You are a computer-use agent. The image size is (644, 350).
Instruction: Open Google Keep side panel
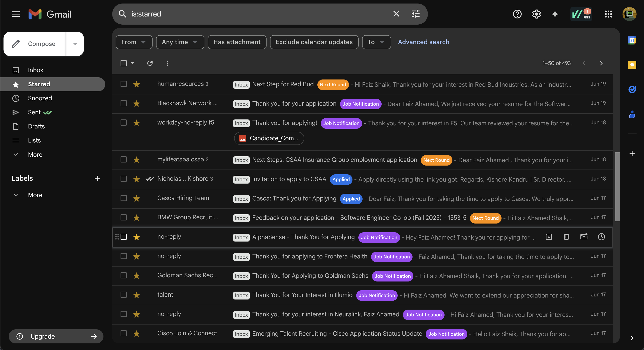point(632,65)
